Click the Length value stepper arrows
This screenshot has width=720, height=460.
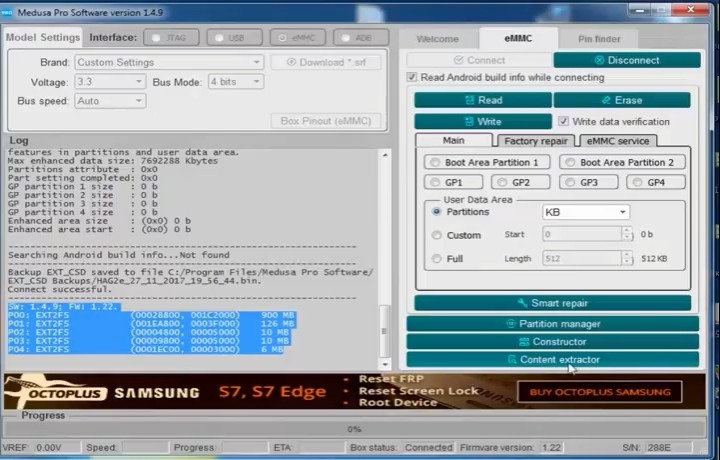pos(627,258)
